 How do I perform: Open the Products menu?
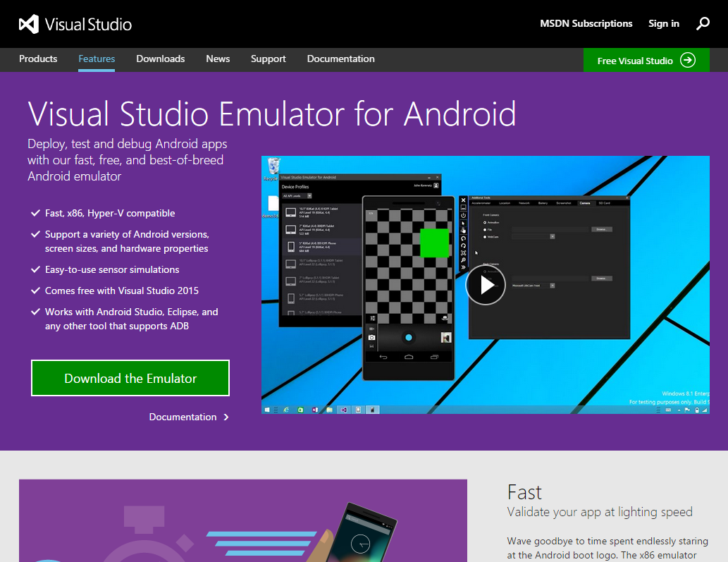[38, 59]
